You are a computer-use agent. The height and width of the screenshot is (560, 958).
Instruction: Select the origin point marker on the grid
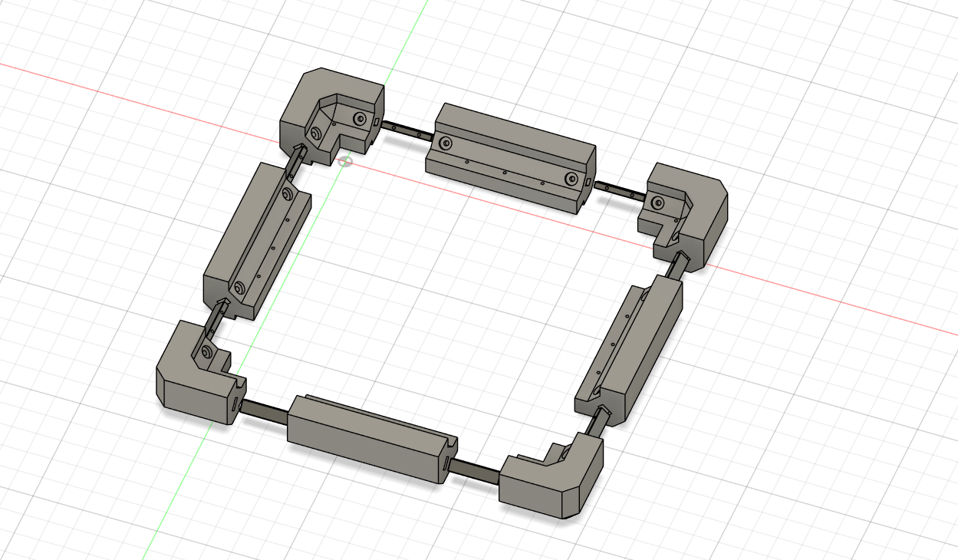pos(345,162)
